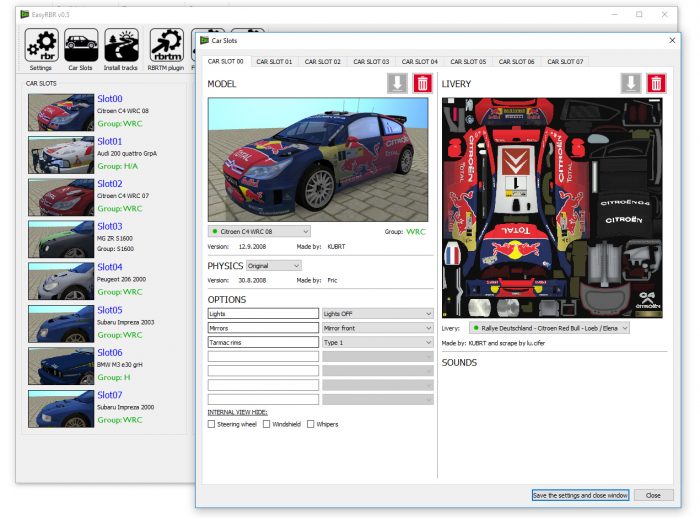Switch to CAR SLOT 03 tab

click(x=371, y=62)
